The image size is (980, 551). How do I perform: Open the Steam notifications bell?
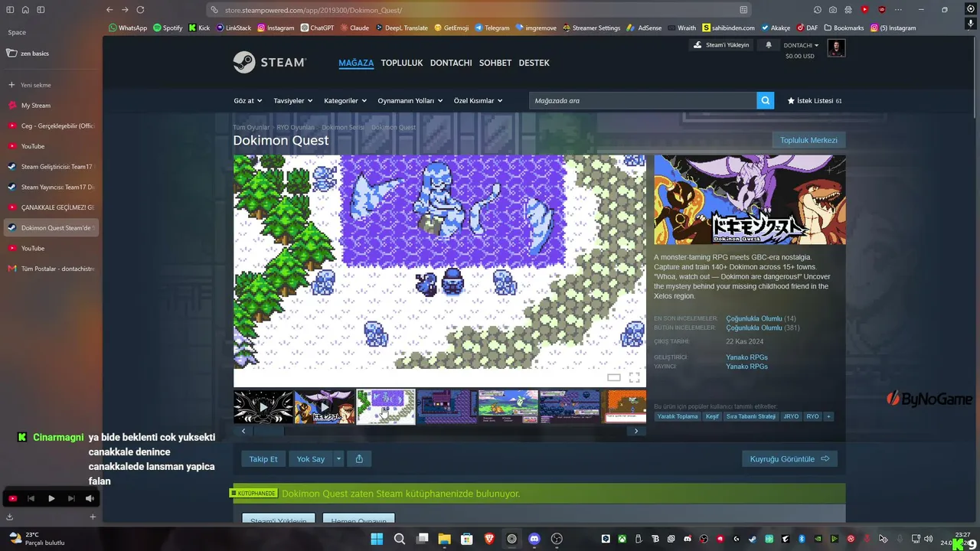click(x=769, y=45)
